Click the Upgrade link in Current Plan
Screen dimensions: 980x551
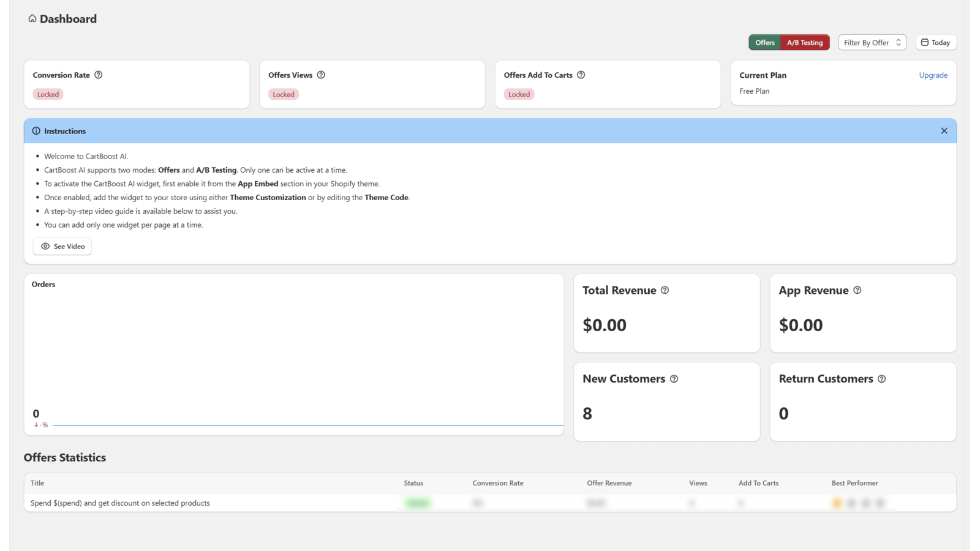click(x=933, y=75)
